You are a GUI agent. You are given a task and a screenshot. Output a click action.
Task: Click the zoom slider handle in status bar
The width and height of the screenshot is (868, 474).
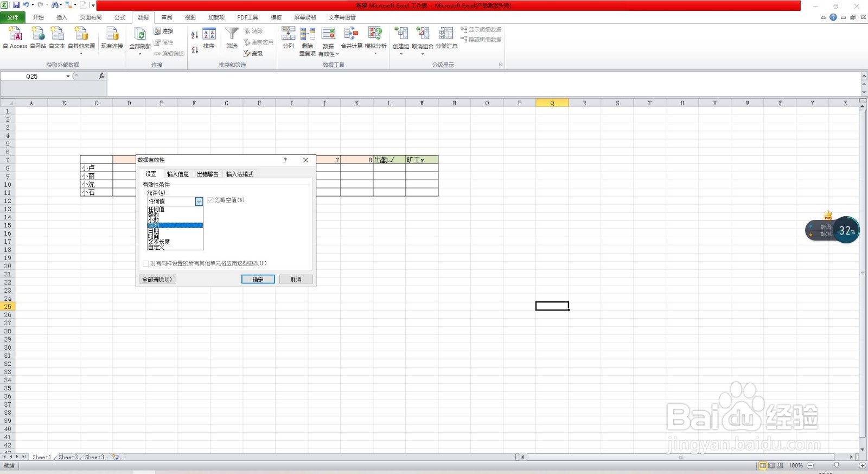tap(836, 465)
